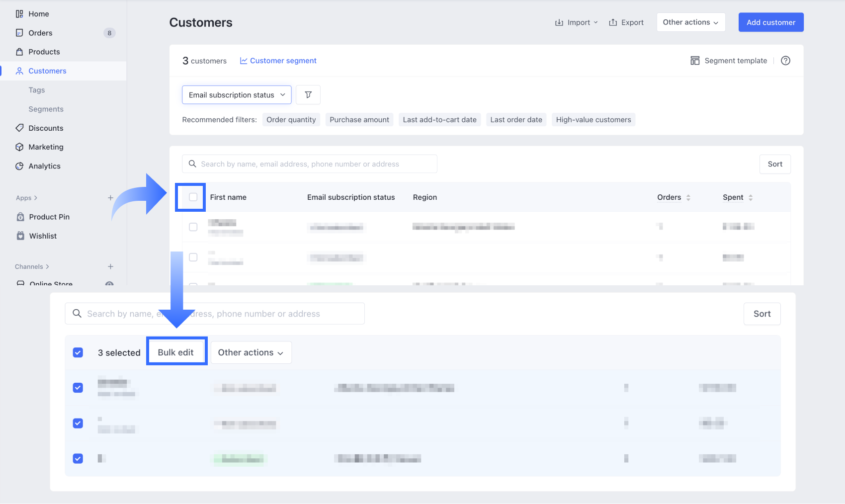Go to Orders in sidebar
Viewport: 845px width, 504px height.
pyautogui.click(x=40, y=33)
